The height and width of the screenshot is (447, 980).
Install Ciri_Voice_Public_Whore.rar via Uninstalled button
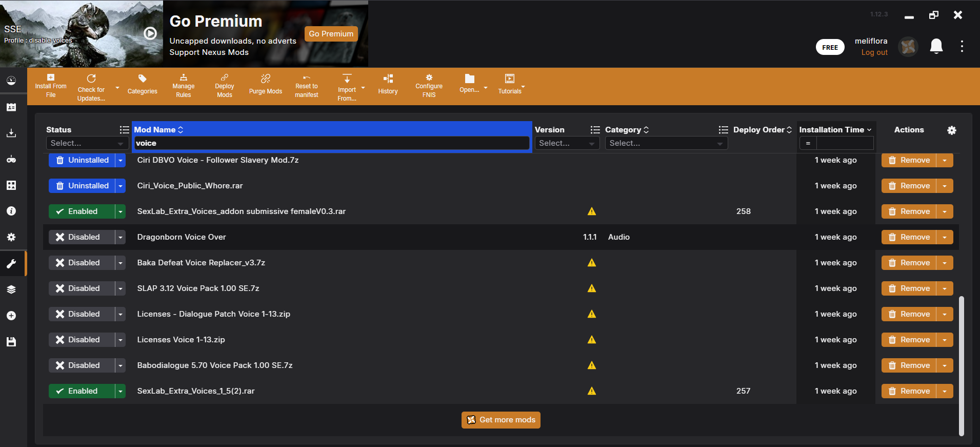click(x=82, y=186)
